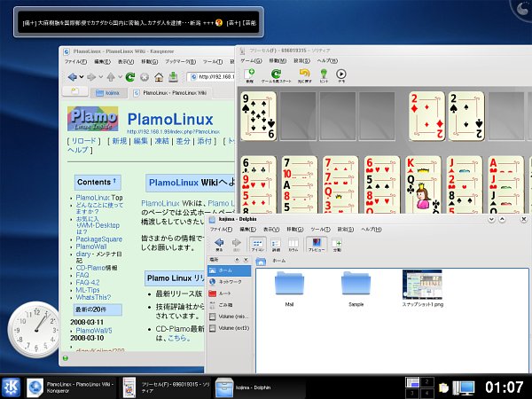This screenshot has height=399, width=532.
Task: Click the Plamo Linux logo image
Action: [x=92, y=119]
